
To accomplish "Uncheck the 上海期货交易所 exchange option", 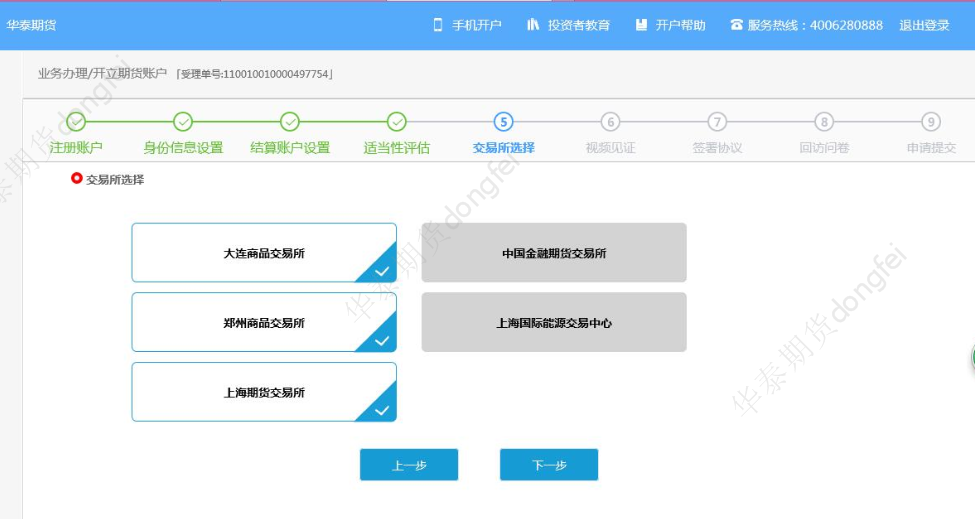I will pos(264,392).
